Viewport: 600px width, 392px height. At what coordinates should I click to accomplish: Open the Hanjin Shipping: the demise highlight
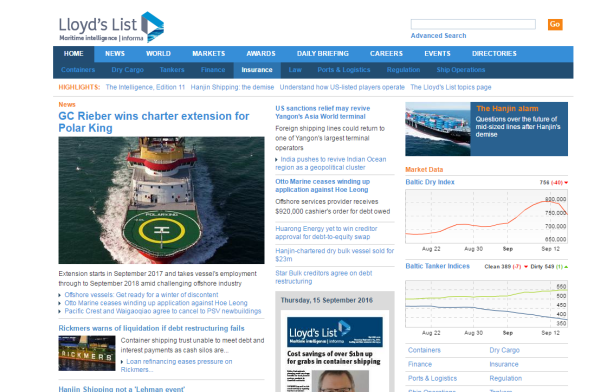click(x=232, y=87)
